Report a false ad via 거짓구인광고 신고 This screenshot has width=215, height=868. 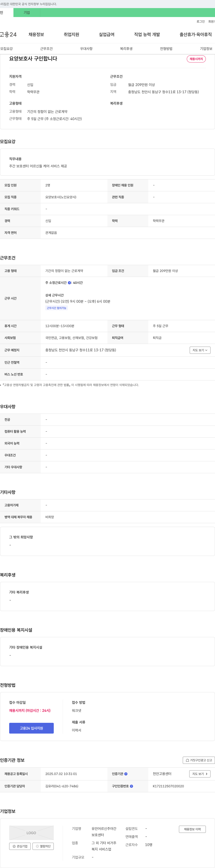(199, 760)
